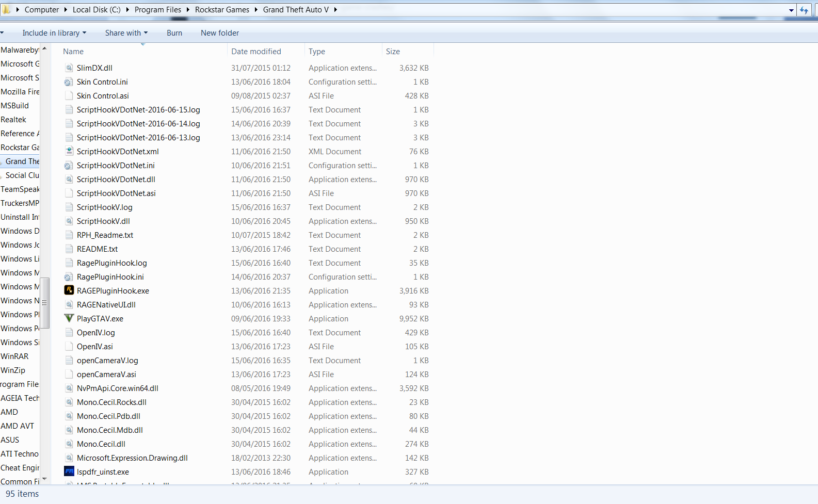Expand the Computer breadcrumb arrow
This screenshot has width=818, height=504.
pos(66,9)
